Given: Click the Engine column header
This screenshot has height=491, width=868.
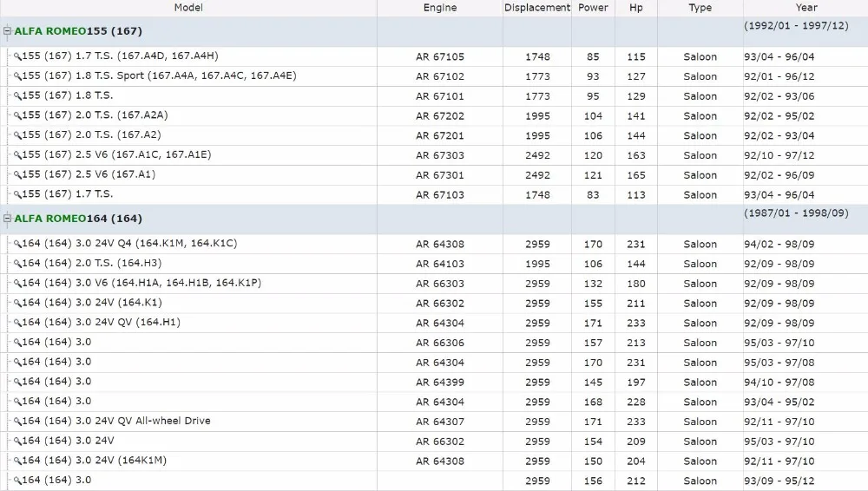Looking at the screenshot, I should (440, 8).
